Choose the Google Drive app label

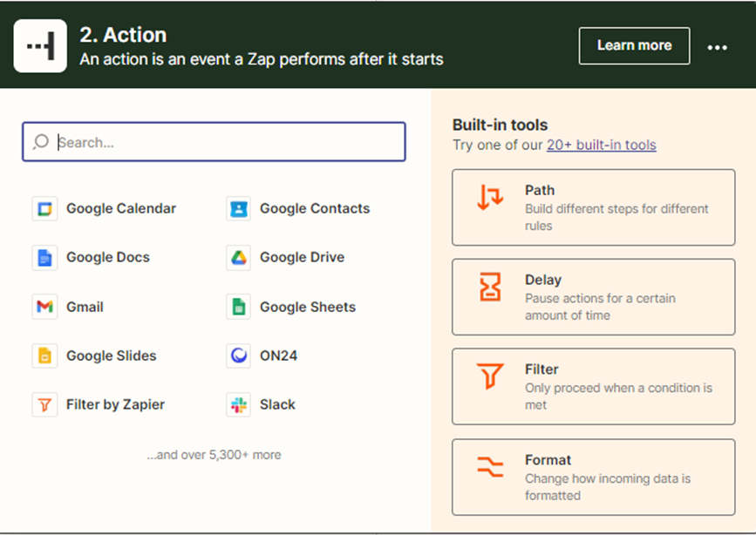(x=303, y=257)
